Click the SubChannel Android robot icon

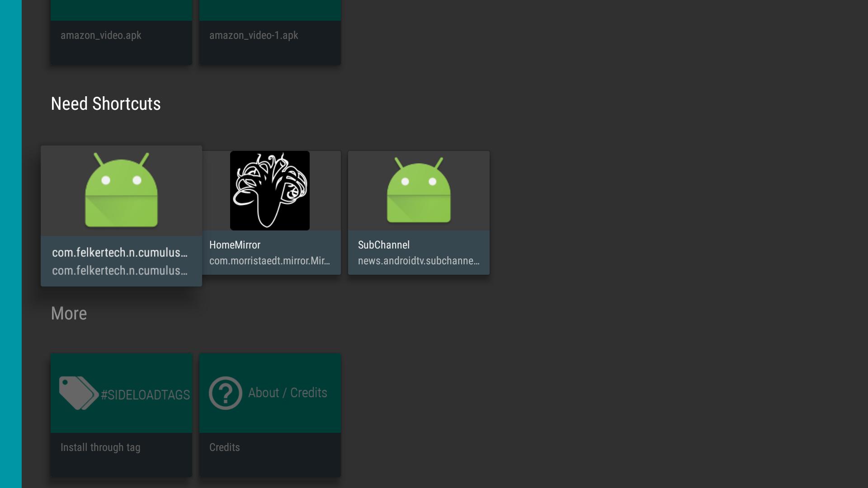point(419,190)
